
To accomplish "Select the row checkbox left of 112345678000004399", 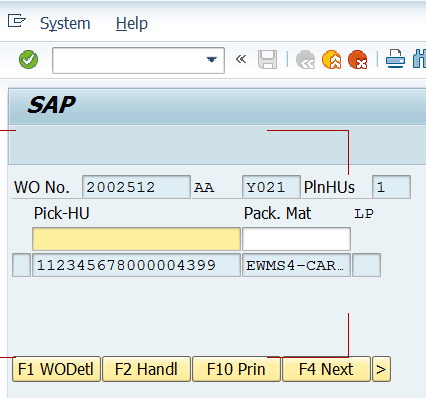I will point(21,265).
